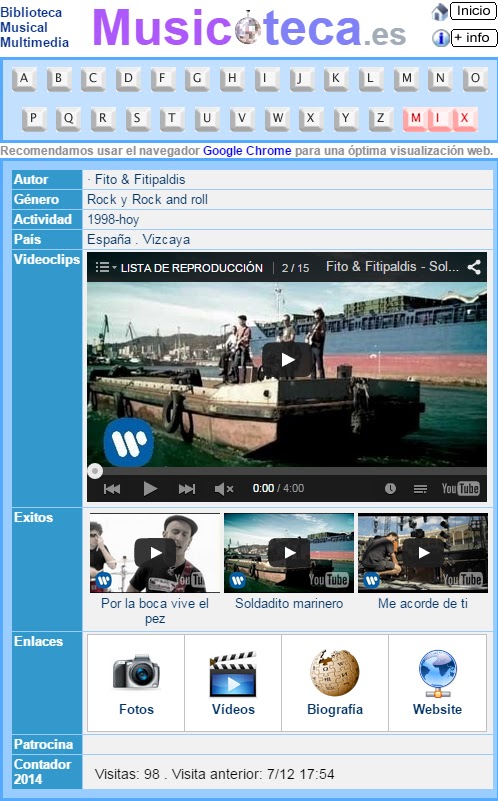Open the letter A key index
The height and width of the screenshot is (801, 498).
[24, 79]
